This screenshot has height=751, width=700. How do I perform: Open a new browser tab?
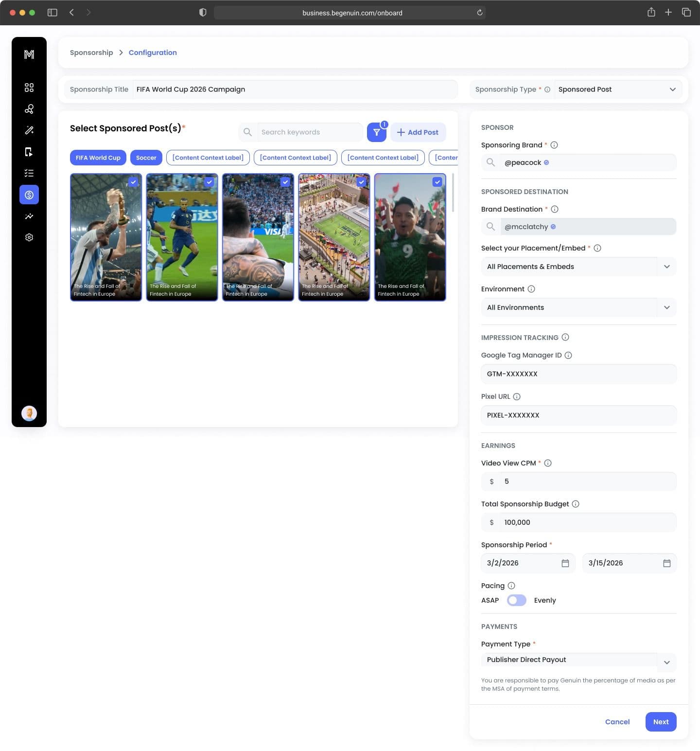point(668,13)
